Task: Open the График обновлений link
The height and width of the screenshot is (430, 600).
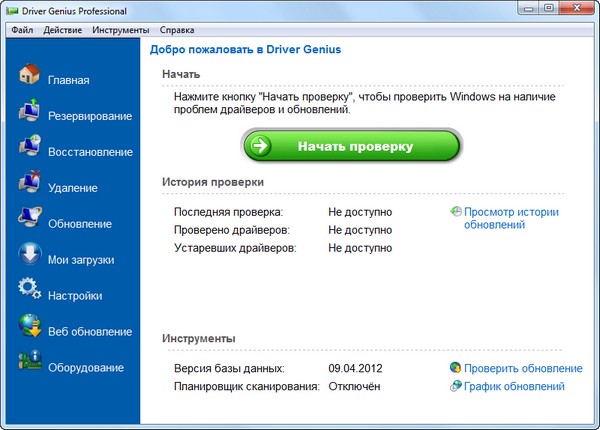Action: [514, 386]
